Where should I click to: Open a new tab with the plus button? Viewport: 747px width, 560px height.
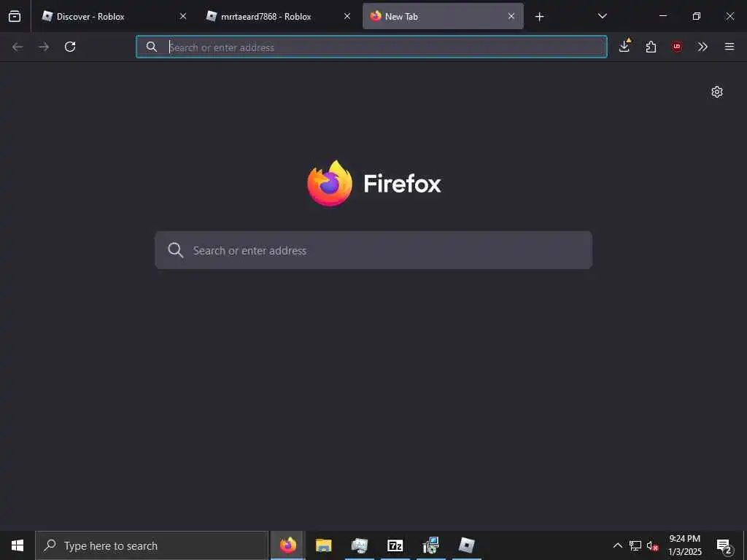click(x=539, y=17)
